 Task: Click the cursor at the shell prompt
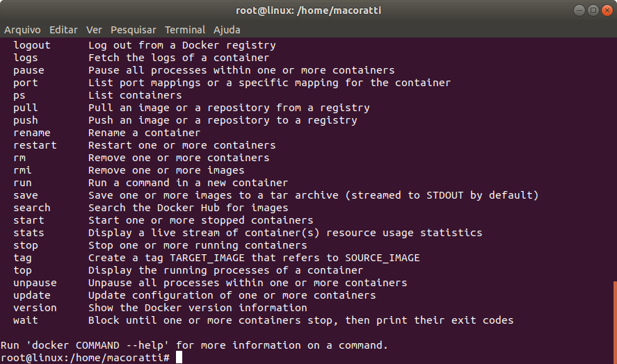pos(179,357)
